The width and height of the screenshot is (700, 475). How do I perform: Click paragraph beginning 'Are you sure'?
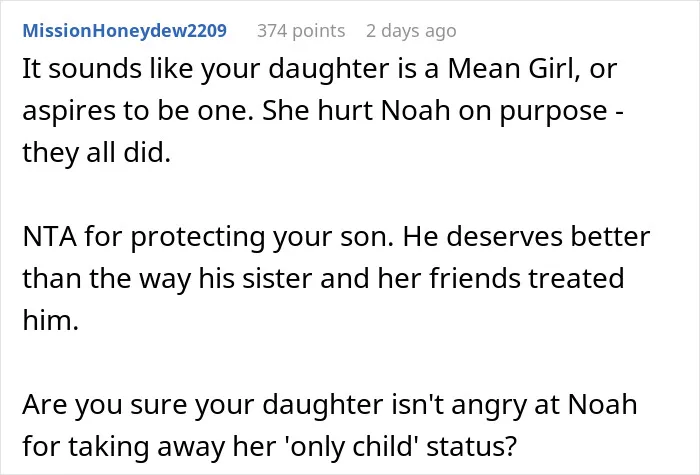click(329, 425)
